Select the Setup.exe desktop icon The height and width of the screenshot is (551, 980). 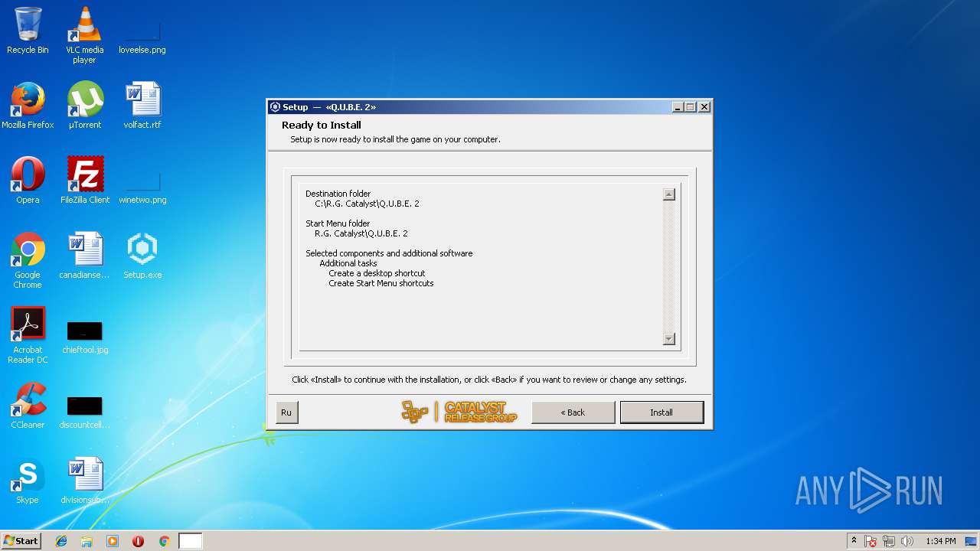[x=142, y=256]
